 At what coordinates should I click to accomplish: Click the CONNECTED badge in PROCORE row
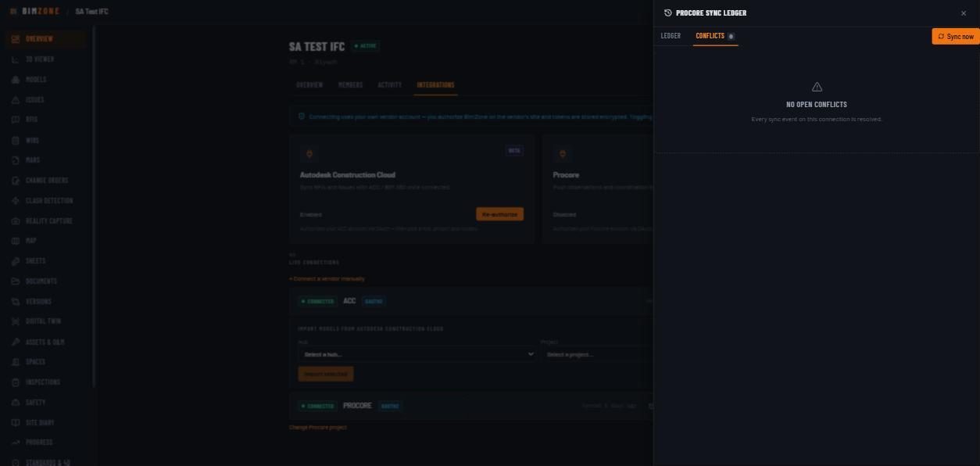(317, 407)
